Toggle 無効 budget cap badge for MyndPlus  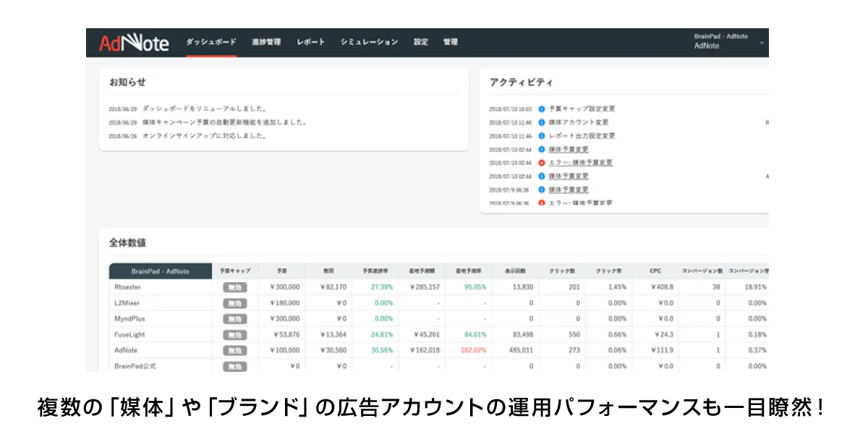coord(235,319)
